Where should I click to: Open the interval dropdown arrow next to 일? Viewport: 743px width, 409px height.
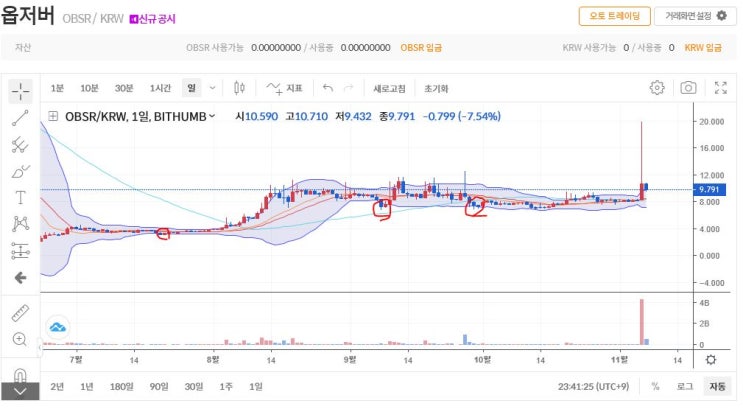pos(212,88)
